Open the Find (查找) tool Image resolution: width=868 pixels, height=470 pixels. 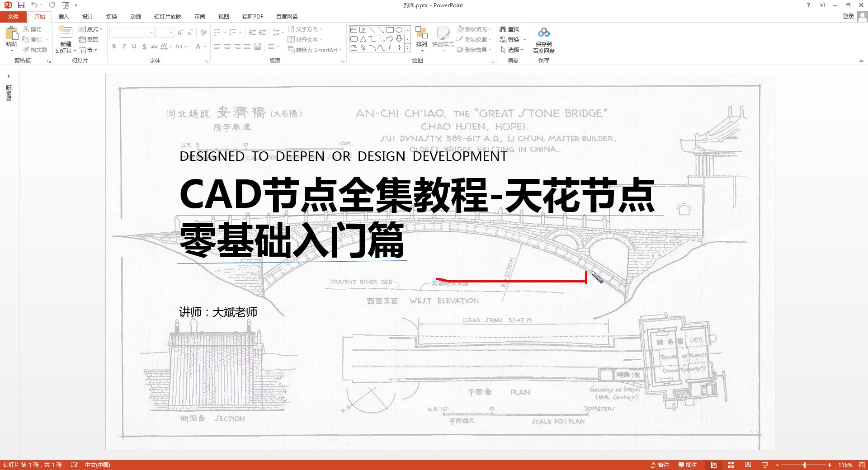[509, 28]
